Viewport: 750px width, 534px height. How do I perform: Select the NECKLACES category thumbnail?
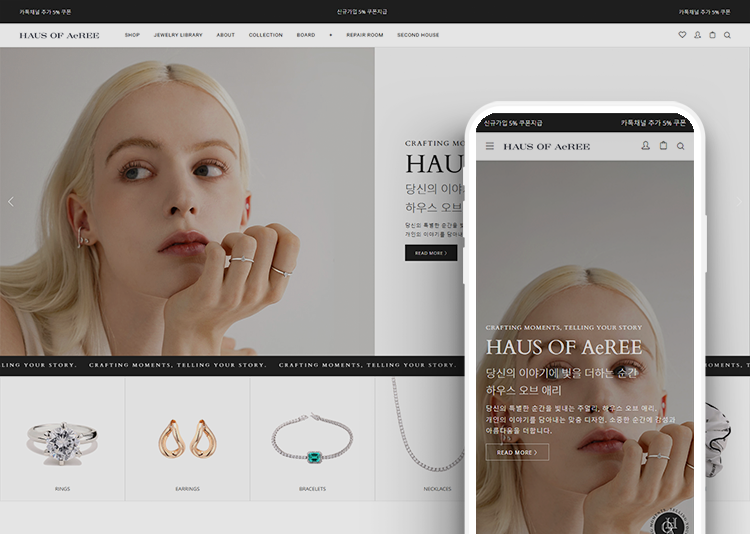tap(420, 439)
